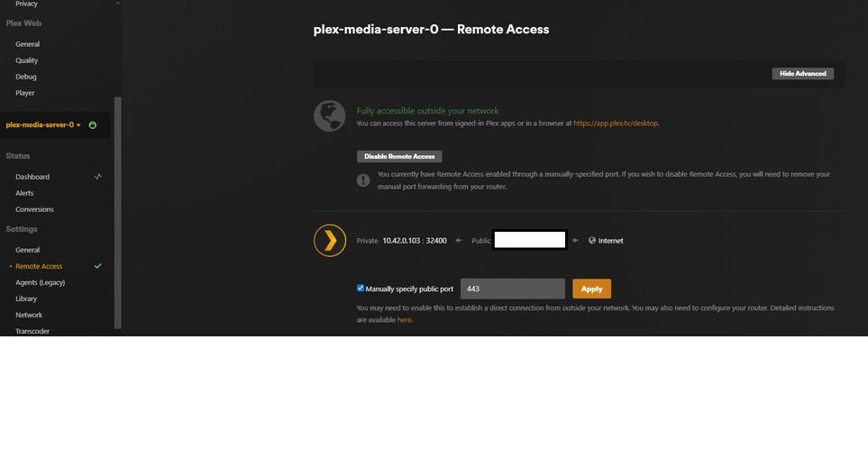Open Debug settings
Viewport: 868px width, 468px height.
(x=26, y=77)
